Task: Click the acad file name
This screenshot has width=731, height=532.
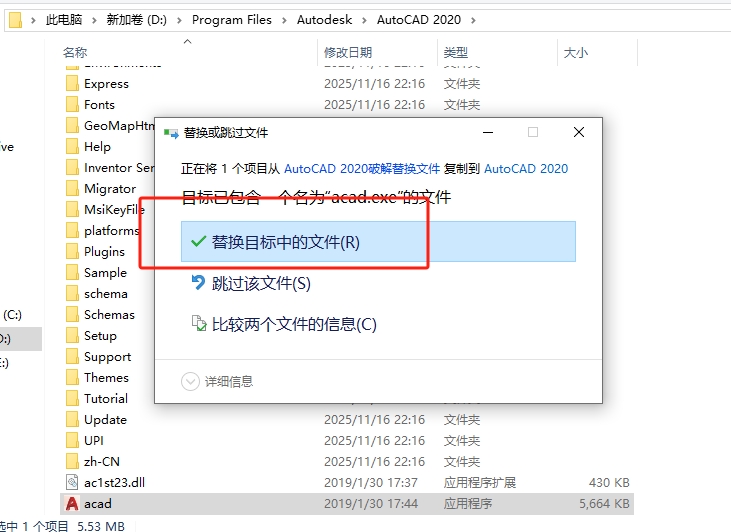Action: 97,504
